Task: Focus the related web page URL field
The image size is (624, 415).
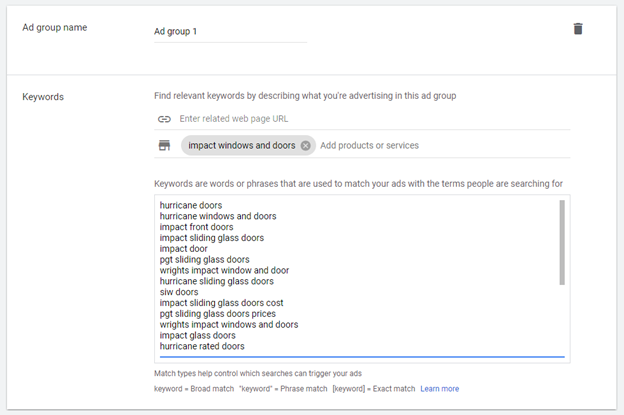Action: 374,119
